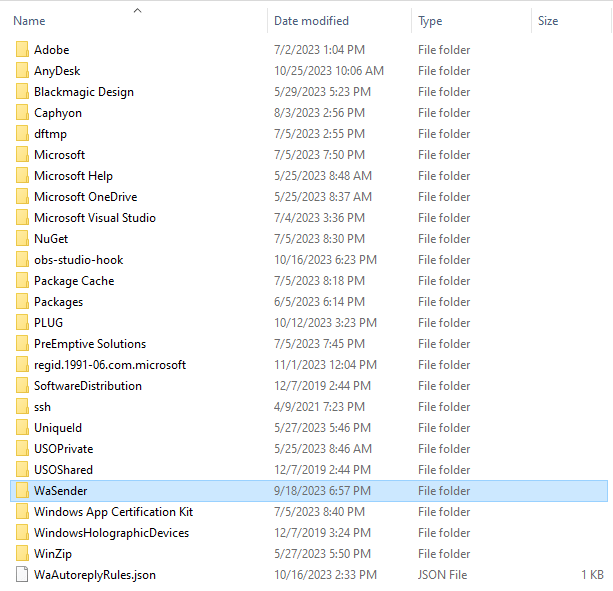The height and width of the screenshot is (591, 613).
Task: Sort by the Size column header
Action: click(548, 21)
